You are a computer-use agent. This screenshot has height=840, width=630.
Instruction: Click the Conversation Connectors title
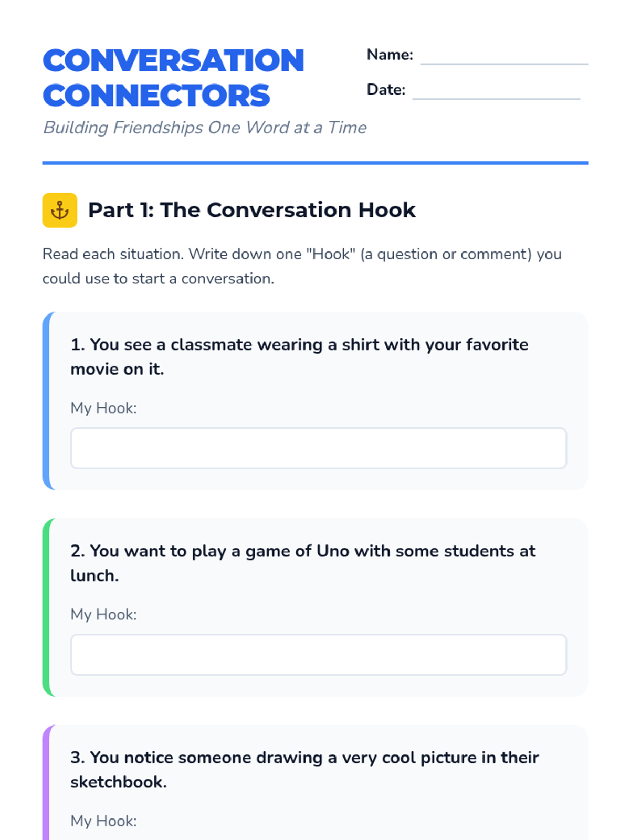click(x=173, y=78)
